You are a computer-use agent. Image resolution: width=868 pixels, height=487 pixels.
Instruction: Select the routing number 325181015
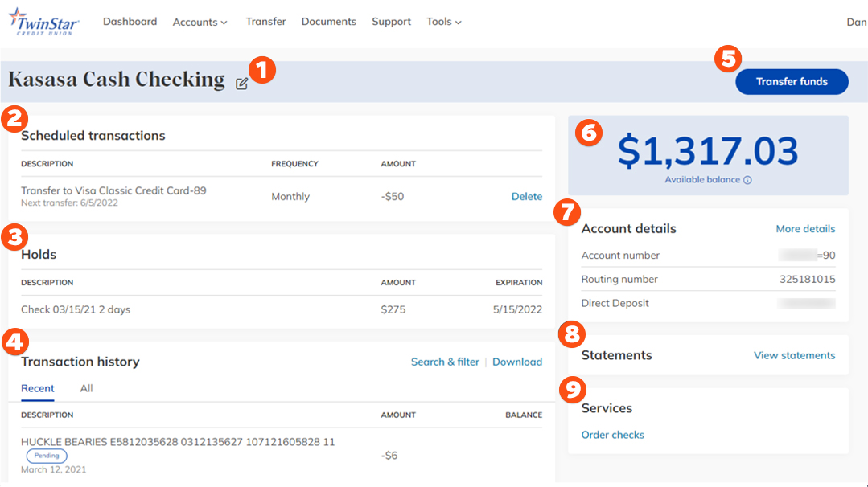807,279
